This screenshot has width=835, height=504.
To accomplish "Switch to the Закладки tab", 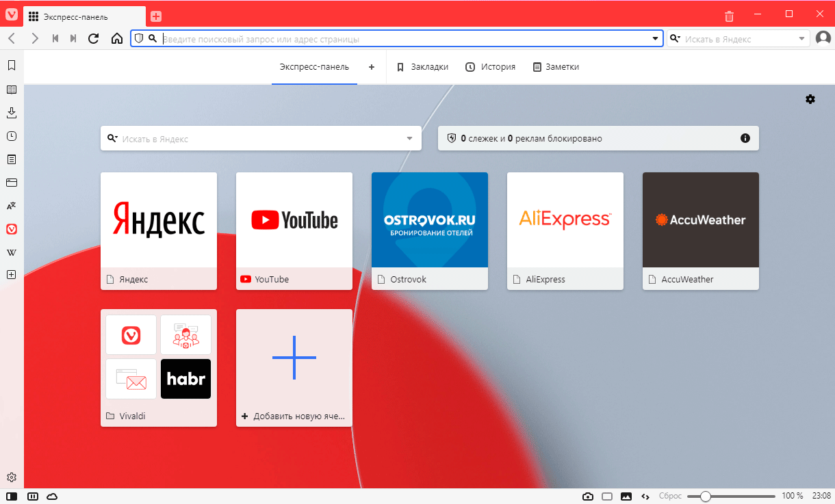I will coord(422,67).
